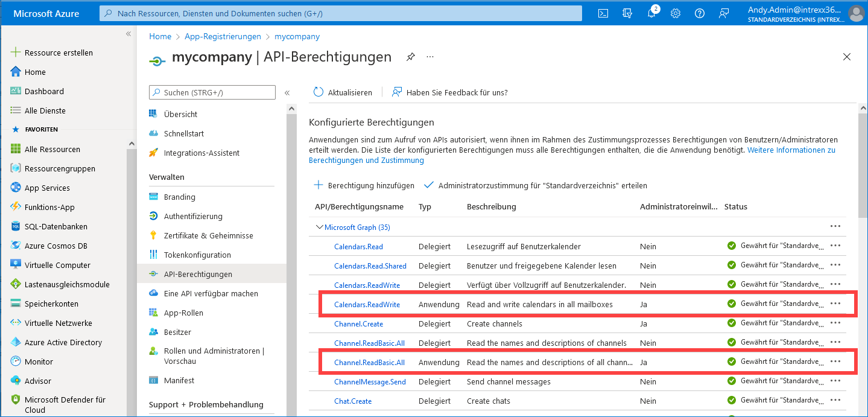Screen dimensions: 868x417
Task: Open the Lastenausgleichsmodule icon
Action: click(x=16, y=284)
